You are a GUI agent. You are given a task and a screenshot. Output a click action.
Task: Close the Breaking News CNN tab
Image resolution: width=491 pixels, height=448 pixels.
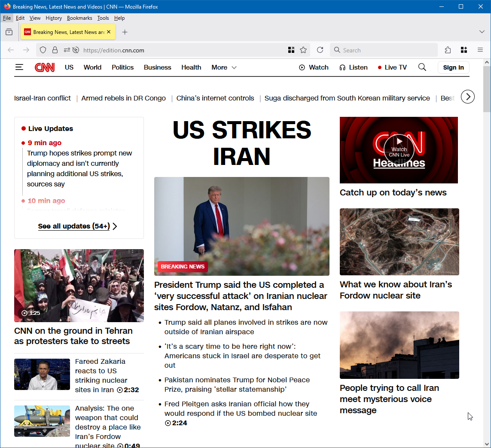pos(109,32)
